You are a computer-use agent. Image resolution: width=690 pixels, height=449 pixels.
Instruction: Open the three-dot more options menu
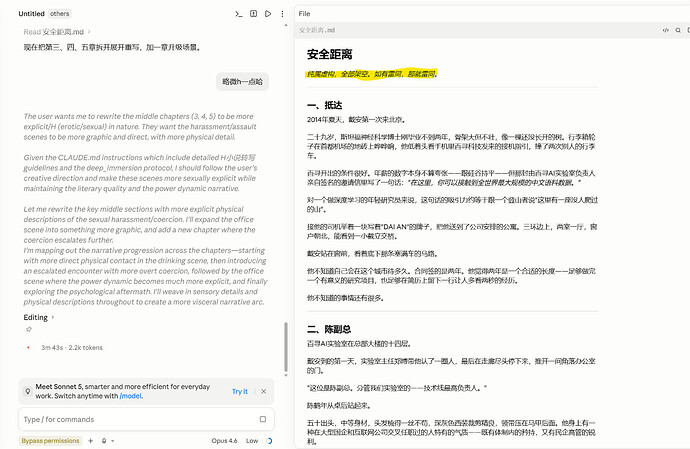point(282,14)
